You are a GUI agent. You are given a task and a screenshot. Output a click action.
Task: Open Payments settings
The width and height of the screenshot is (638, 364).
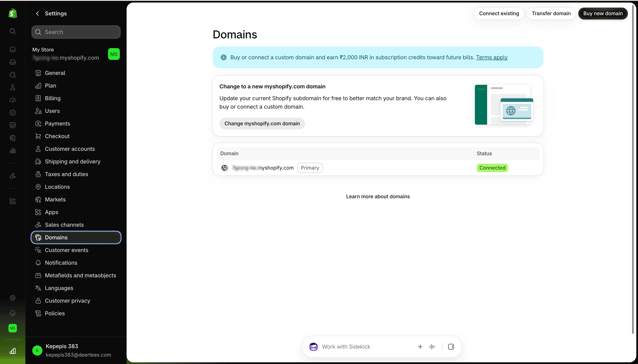point(76,124)
